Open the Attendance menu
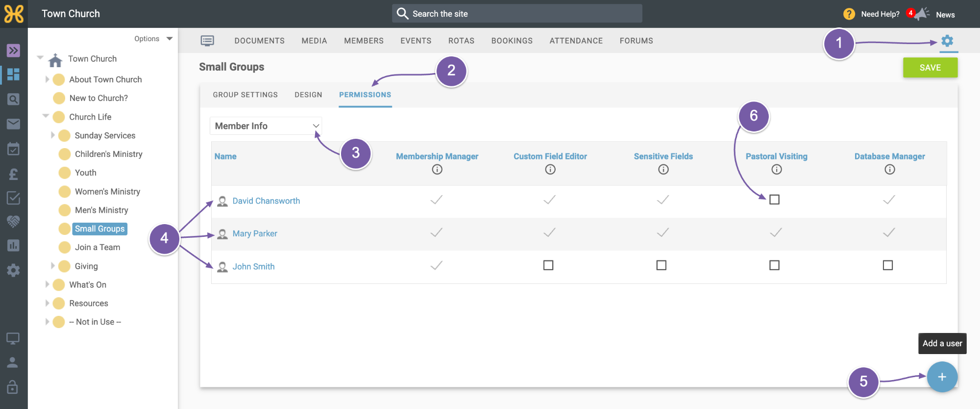The height and width of the screenshot is (409, 980). (x=576, y=41)
